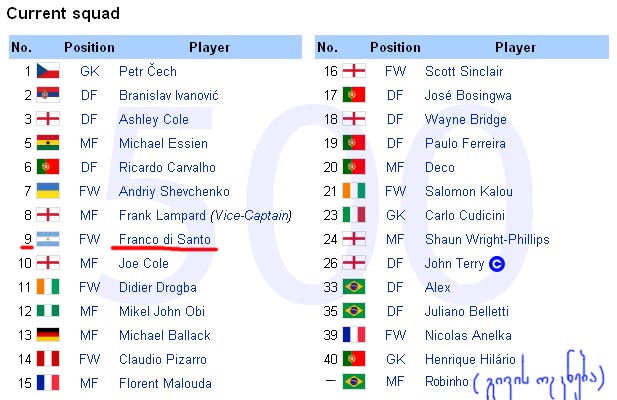Select the Mikel John Obi link
617x400 pixels.
click(x=162, y=312)
